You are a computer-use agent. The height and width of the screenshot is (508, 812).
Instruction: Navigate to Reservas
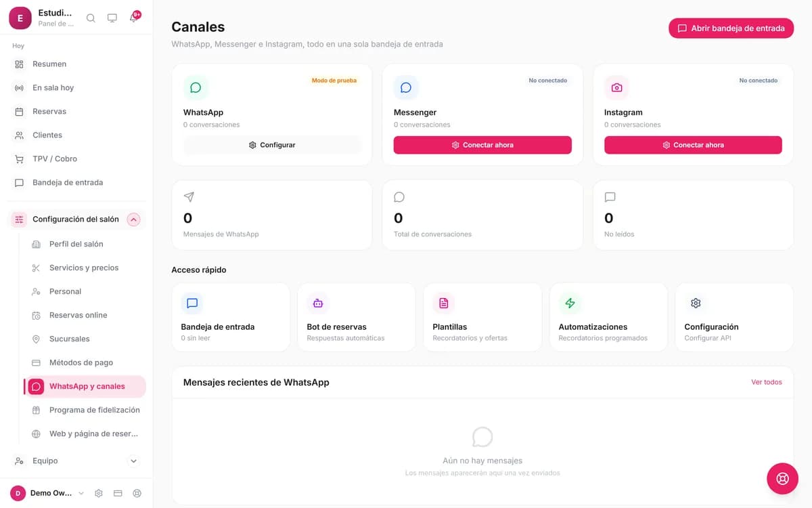click(76, 111)
